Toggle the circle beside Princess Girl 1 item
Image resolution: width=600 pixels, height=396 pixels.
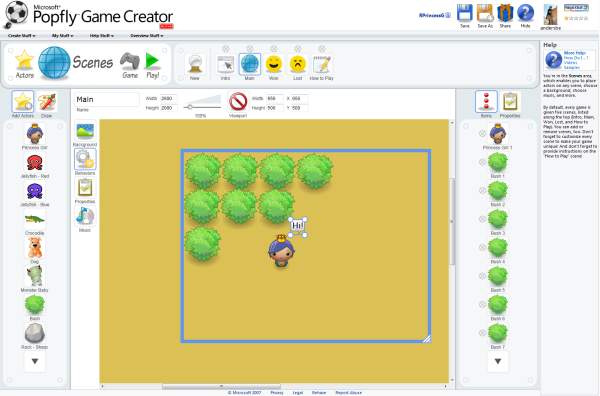[482, 133]
